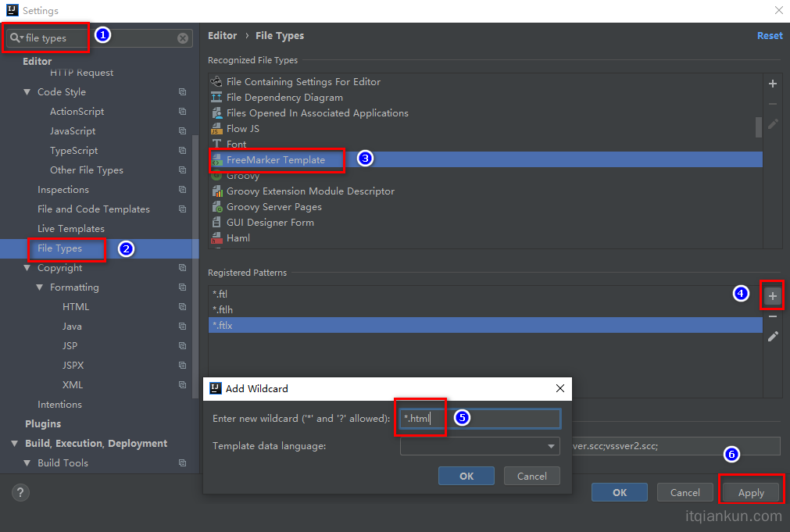Click OK in the Add Wildcard dialog
The height and width of the screenshot is (532, 790).
(466, 476)
